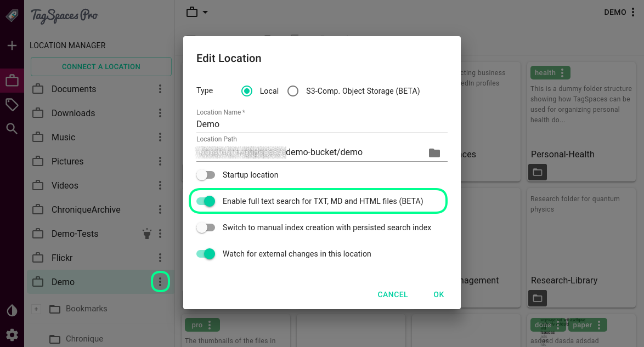This screenshot has width=644, height=347.
Task: Select the Documents location
Action: [x=74, y=89]
